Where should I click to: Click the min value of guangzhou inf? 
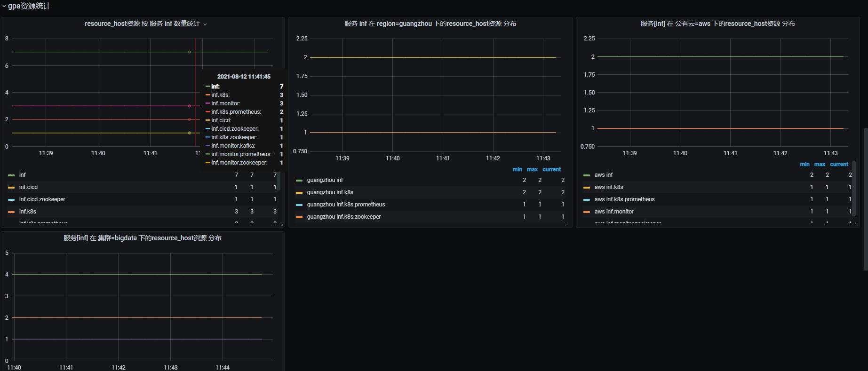pyautogui.click(x=524, y=180)
